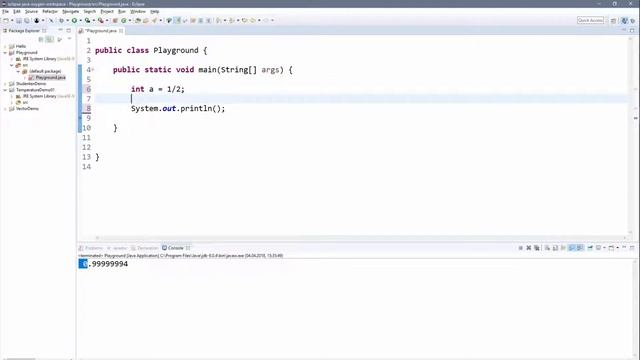Open the Source menu
Screen dimensions: 640x360
pyautogui.click(x=31, y=11)
